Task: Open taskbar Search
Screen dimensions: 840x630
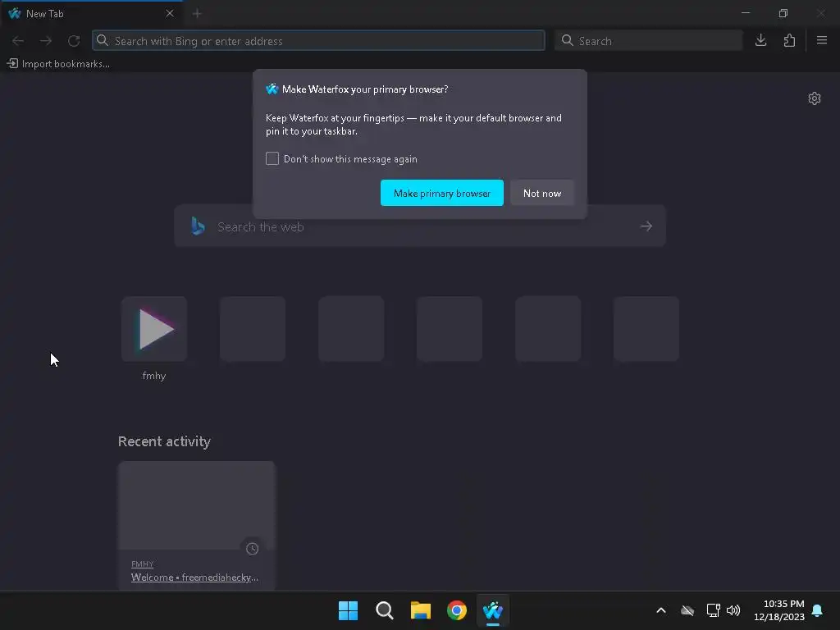Action: pyautogui.click(x=384, y=610)
